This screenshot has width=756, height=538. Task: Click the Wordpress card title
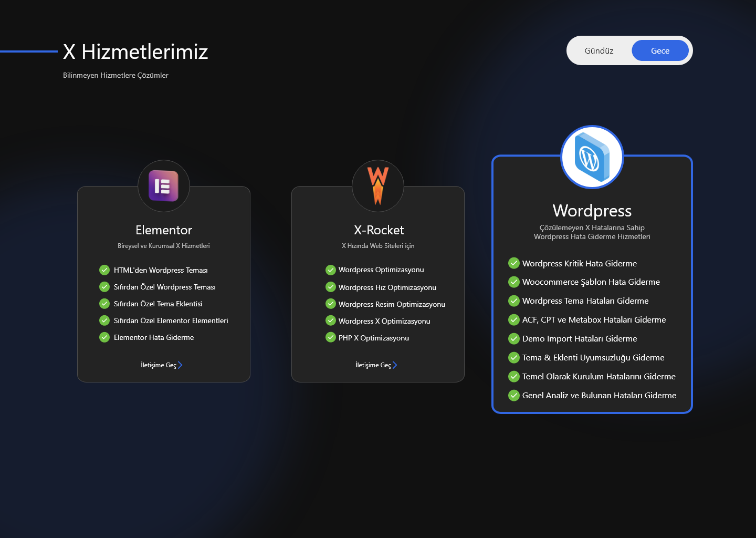click(x=592, y=211)
